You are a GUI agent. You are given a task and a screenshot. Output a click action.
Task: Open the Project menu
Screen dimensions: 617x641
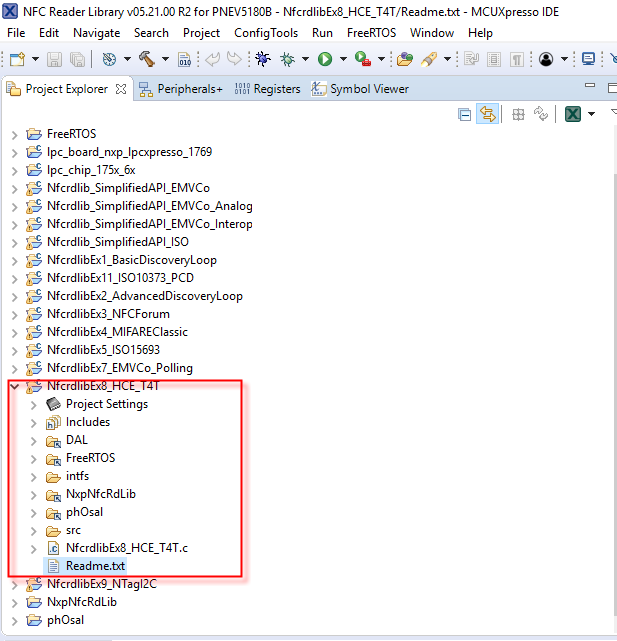click(x=201, y=33)
